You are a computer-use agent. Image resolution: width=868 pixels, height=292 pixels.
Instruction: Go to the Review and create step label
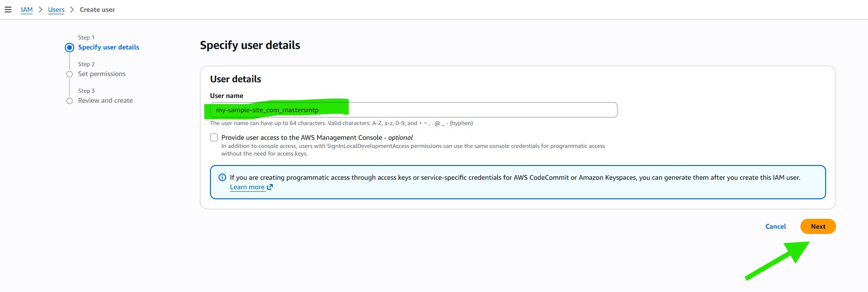[105, 100]
